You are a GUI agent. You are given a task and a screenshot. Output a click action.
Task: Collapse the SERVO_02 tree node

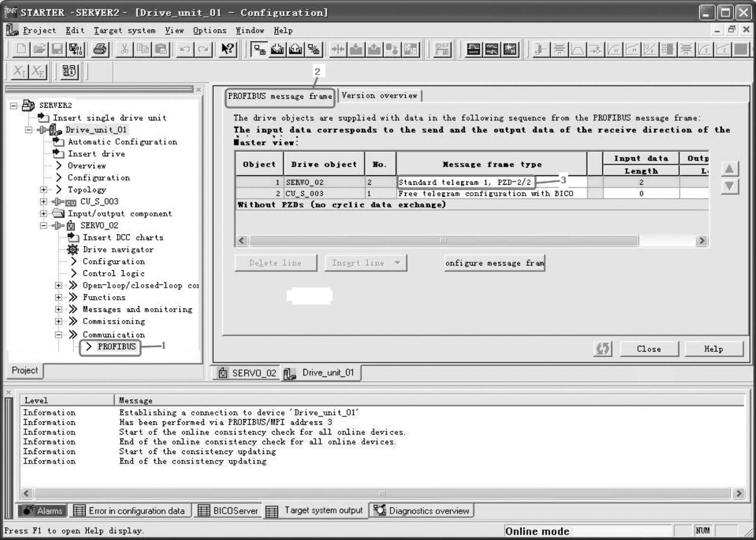[44, 225]
